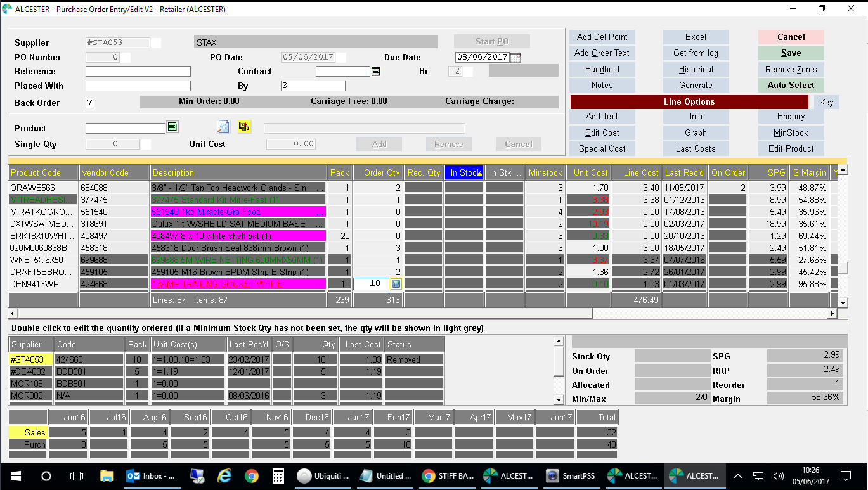868x490 pixels.
Task: Click the calculator icon in the Order Qty cell
Action: [x=396, y=283]
